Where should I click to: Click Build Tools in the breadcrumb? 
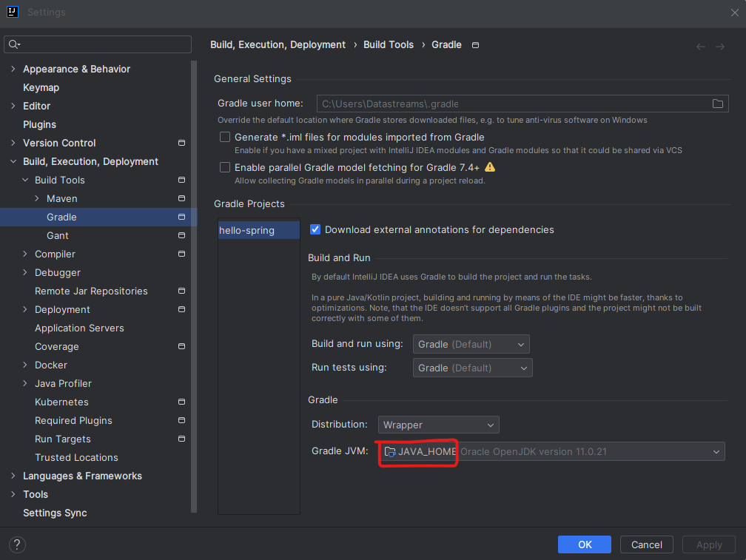pos(389,44)
